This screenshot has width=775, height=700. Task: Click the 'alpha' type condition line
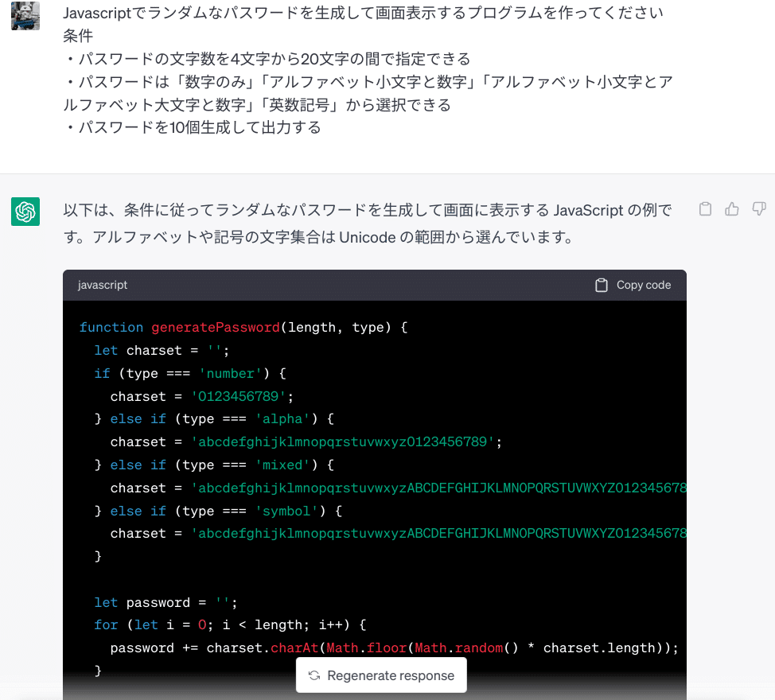tap(215, 419)
